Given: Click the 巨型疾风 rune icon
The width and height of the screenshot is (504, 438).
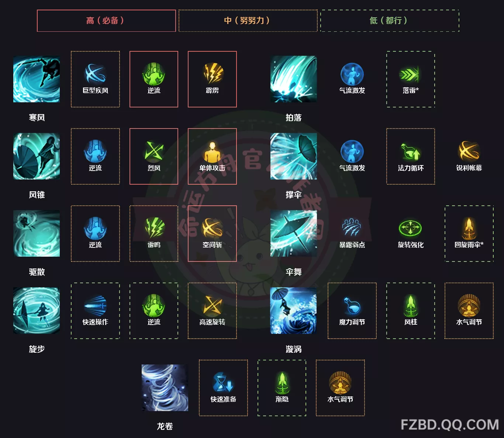Looking at the screenshot, I should point(95,73).
